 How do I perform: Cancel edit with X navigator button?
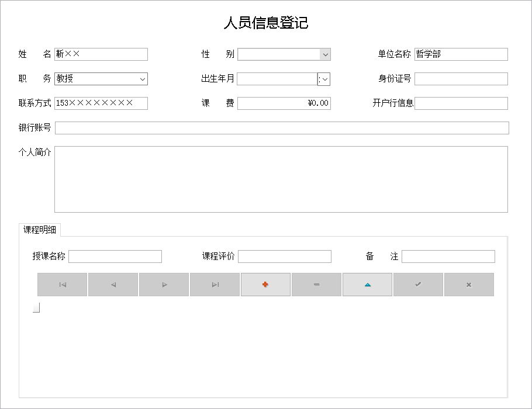pyautogui.click(x=469, y=285)
